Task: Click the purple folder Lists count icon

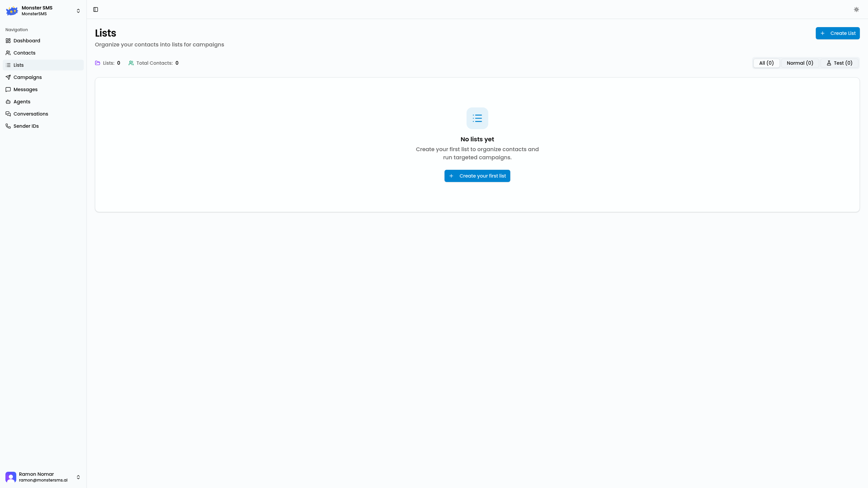Action: point(98,63)
